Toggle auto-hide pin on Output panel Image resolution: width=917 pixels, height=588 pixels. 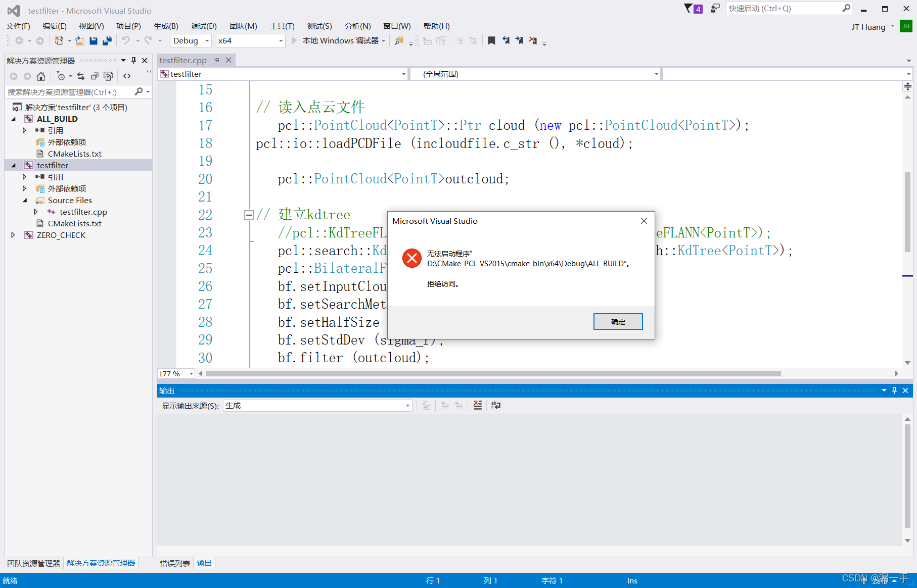[894, 390]
